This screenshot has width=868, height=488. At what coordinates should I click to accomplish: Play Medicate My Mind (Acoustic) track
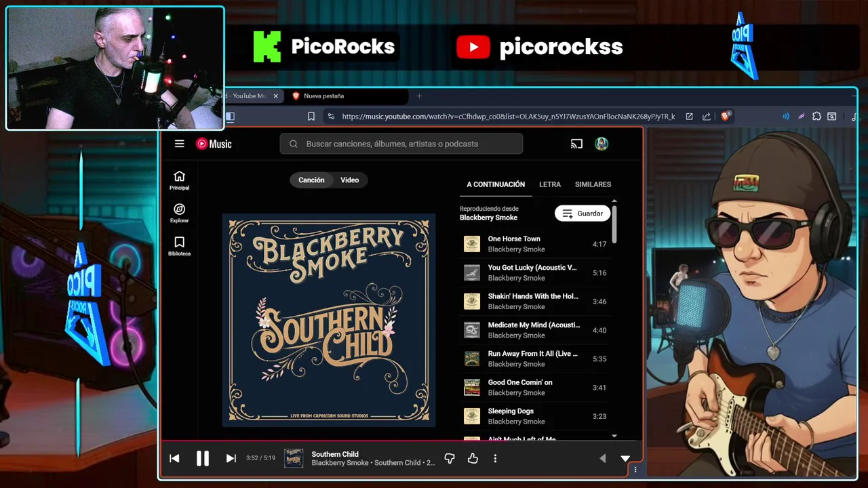(x=534, y=330)
